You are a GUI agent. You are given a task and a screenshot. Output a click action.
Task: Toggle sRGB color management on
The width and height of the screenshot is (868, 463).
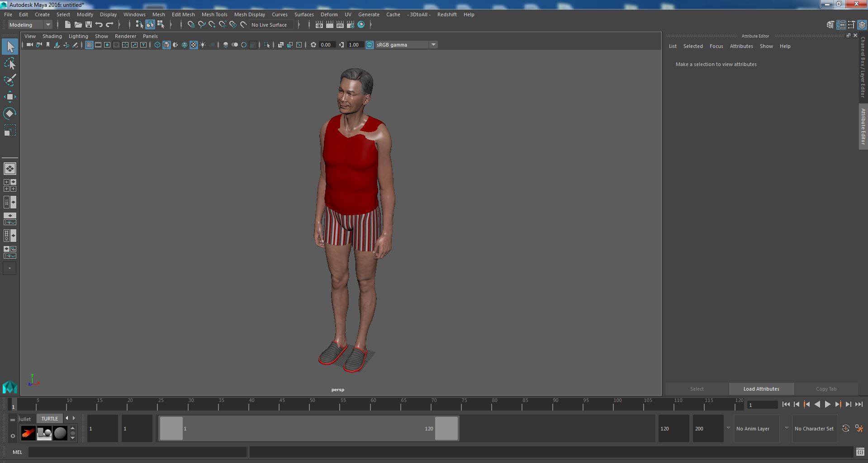(370, 45)
